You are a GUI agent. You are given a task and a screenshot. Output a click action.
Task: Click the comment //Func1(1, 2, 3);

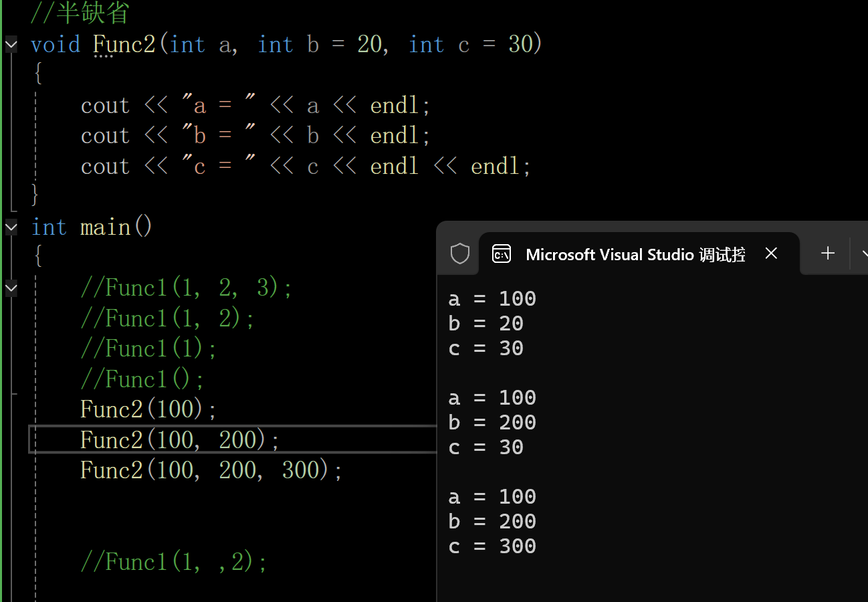tap(187, 288)
